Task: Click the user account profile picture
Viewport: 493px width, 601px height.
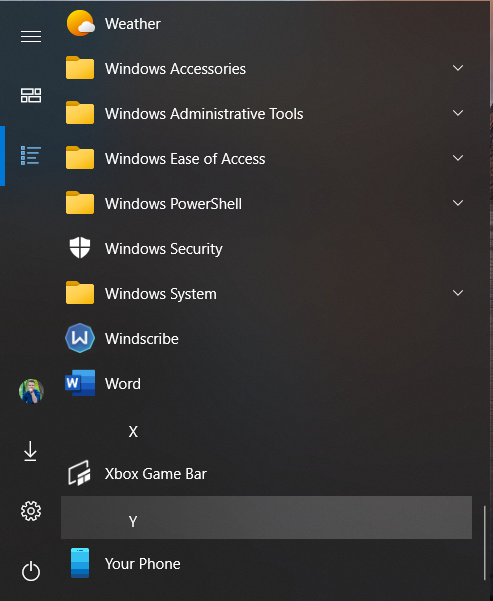Action: coord(31,391)
